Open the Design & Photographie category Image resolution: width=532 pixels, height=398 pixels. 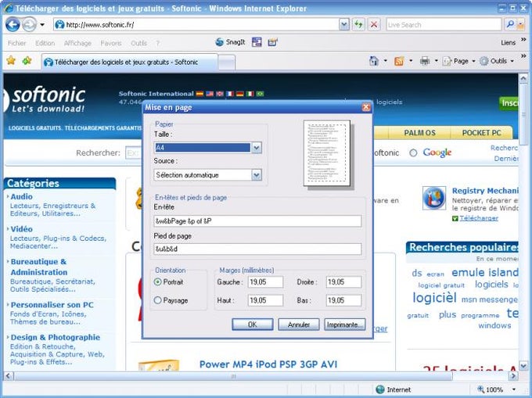coord(56,337)
